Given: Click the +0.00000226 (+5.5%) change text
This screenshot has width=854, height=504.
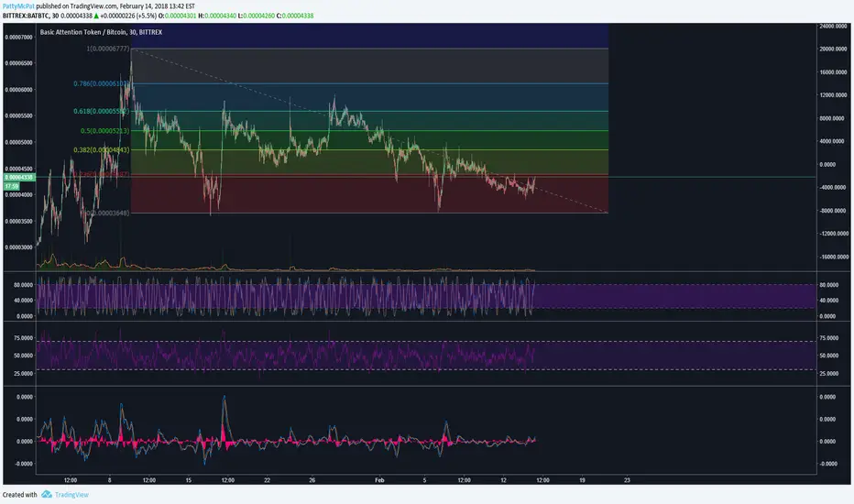Looking at the screenshot, I should tap(129, 16).
